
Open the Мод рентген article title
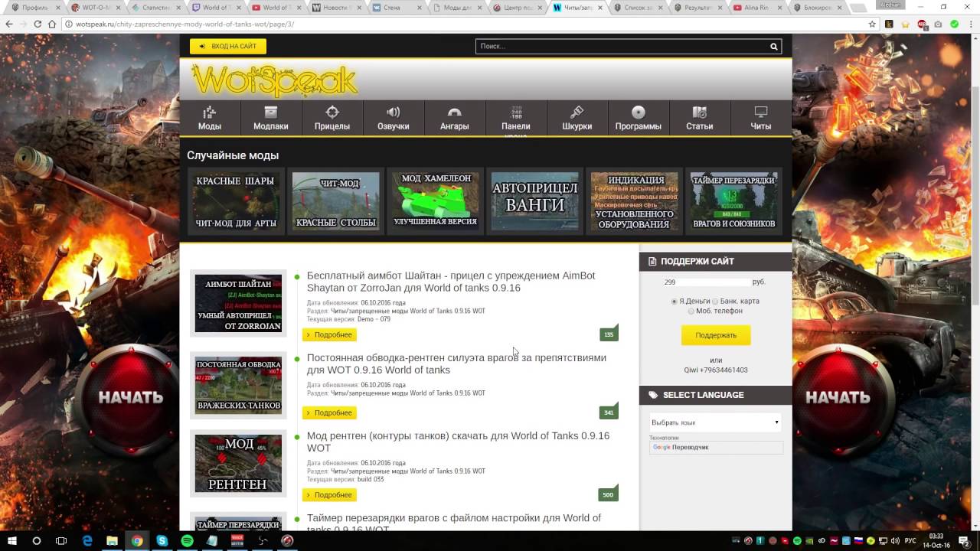tap(458, 442)
